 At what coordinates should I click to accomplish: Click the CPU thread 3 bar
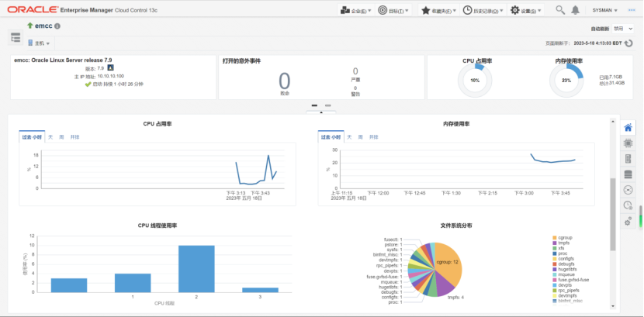tap(260, 290)
